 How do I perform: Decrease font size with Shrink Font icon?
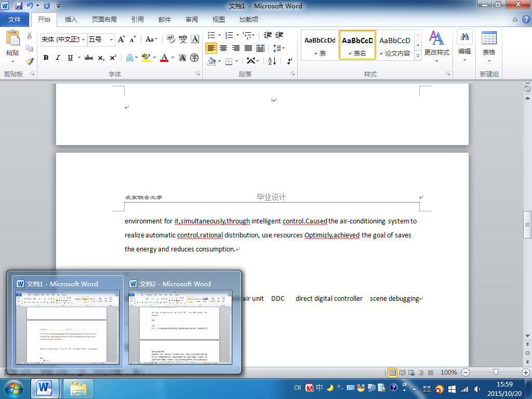[132, 39]
